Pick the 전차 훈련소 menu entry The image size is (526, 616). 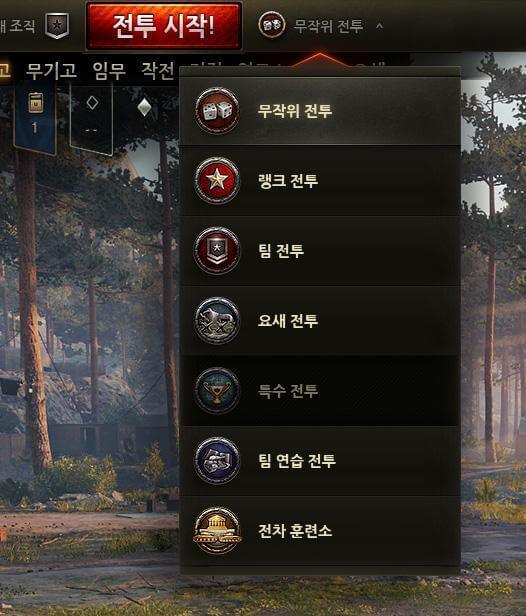click(320, 530)
